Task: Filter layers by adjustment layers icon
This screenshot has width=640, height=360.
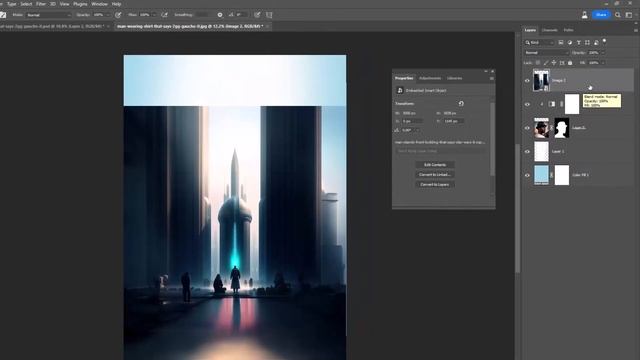Action: tap(570, 42)
